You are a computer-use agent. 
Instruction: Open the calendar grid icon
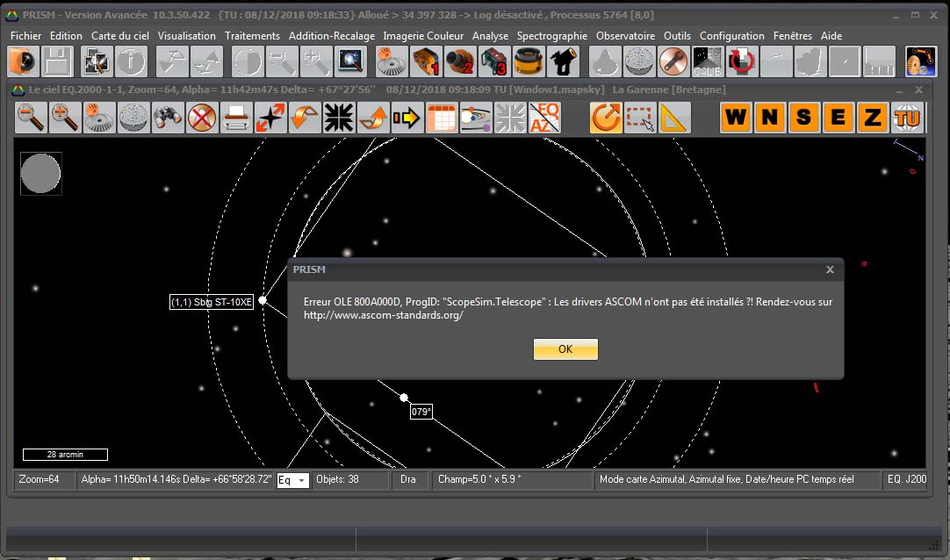click(441, 118)
